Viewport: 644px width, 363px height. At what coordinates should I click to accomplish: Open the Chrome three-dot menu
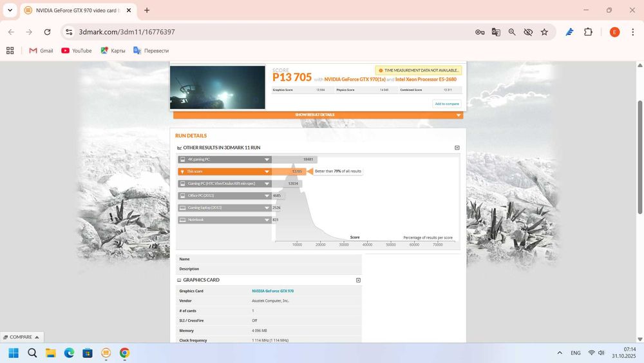(x=632, y=32)
